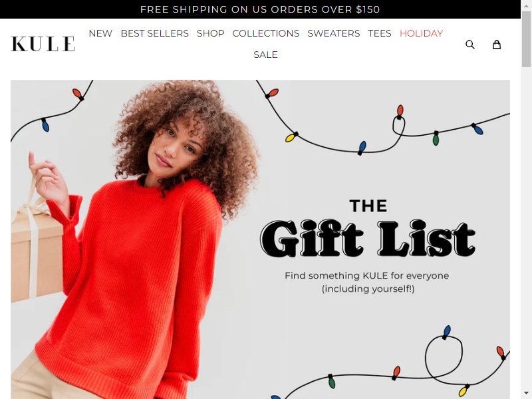Viewport: 532px width, 399px height.
Task: Go to BEST SELLERS
Action: click(x=155, y=33)
